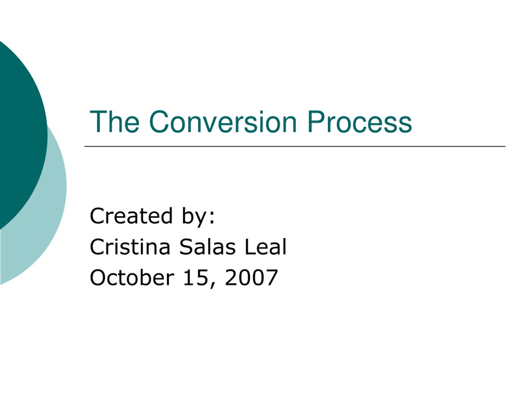The height and width of the screenshot is (399, 532).
Task: Click the word 'Created' in the subtitle
Action: [x=131, y=216]
